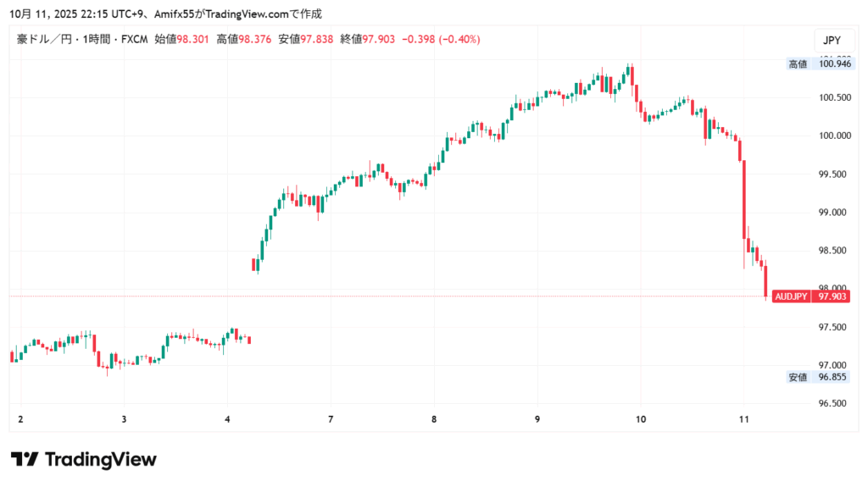
Task: Click the 99.000 price scale label
Action: pyautogui.click(x=830, y=213)
